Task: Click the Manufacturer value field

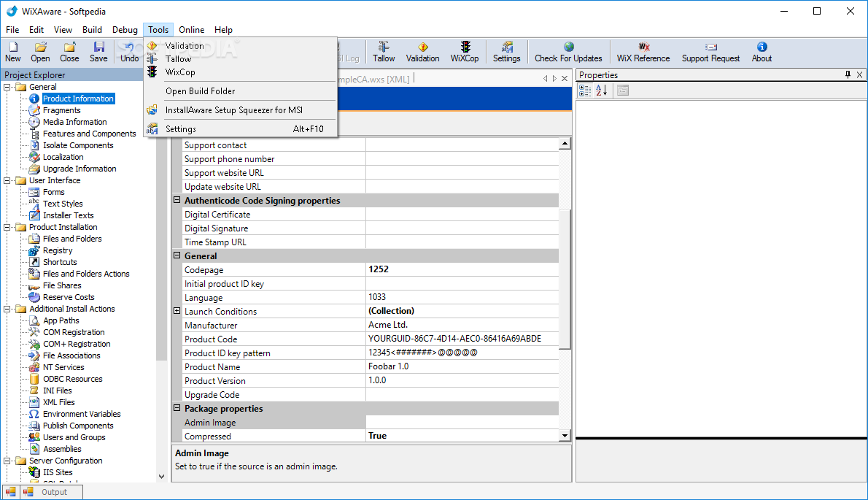Action: (462, 325)
